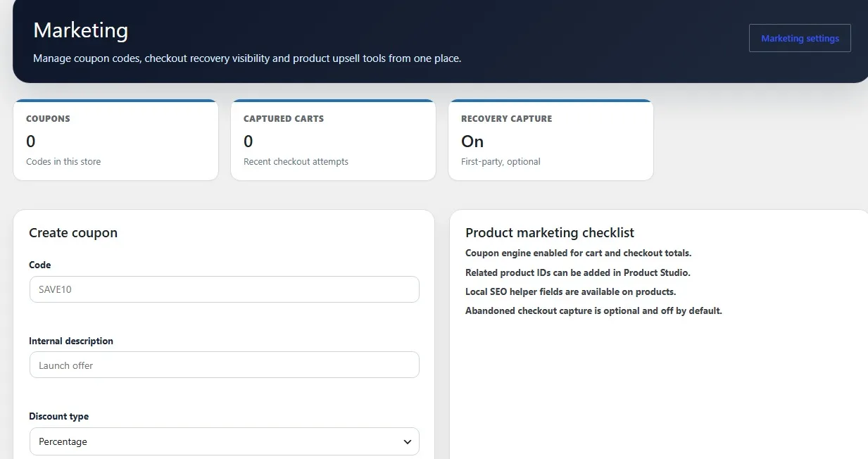Click "Local SEO helper fields" line
The width and height of the screenshot is (868, 459).
coord(571,291)
